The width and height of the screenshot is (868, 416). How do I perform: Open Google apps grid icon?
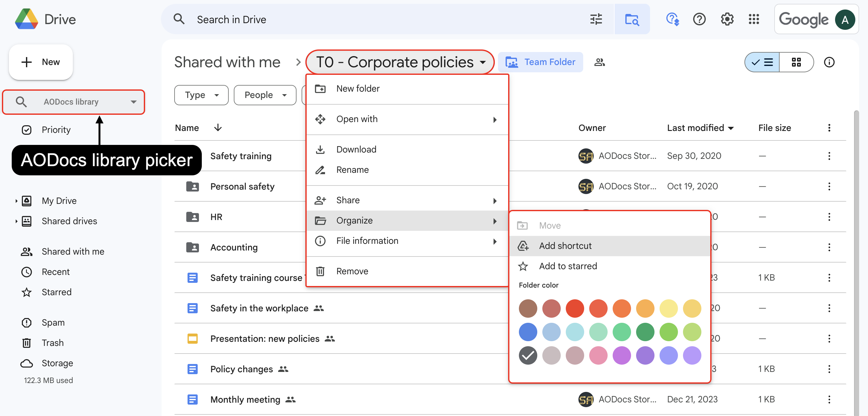click(x=754, y=19)
